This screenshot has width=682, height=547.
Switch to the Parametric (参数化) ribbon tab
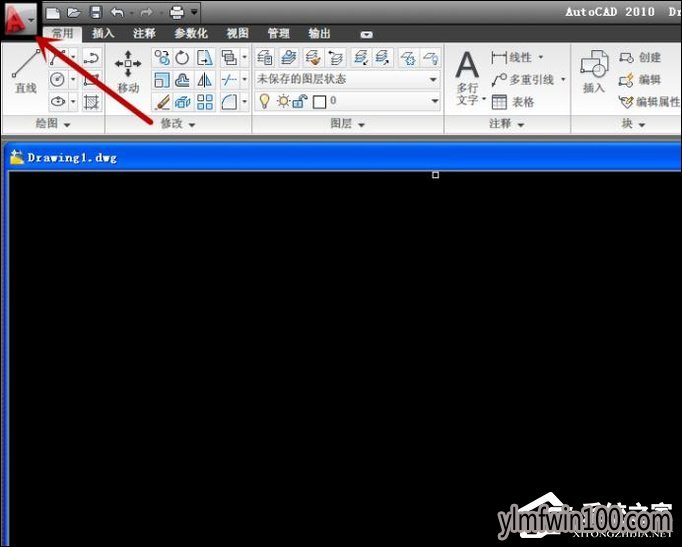[191, 33]
